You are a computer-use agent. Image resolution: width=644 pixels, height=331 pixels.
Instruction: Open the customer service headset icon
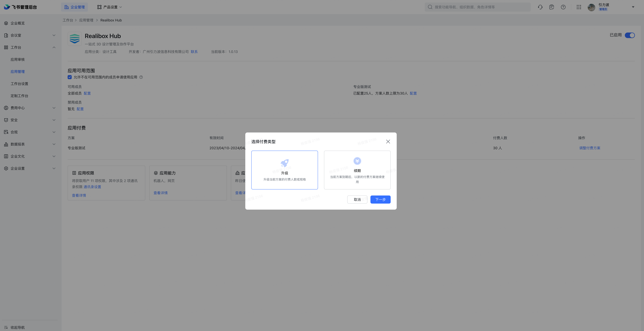coord(540,7)
